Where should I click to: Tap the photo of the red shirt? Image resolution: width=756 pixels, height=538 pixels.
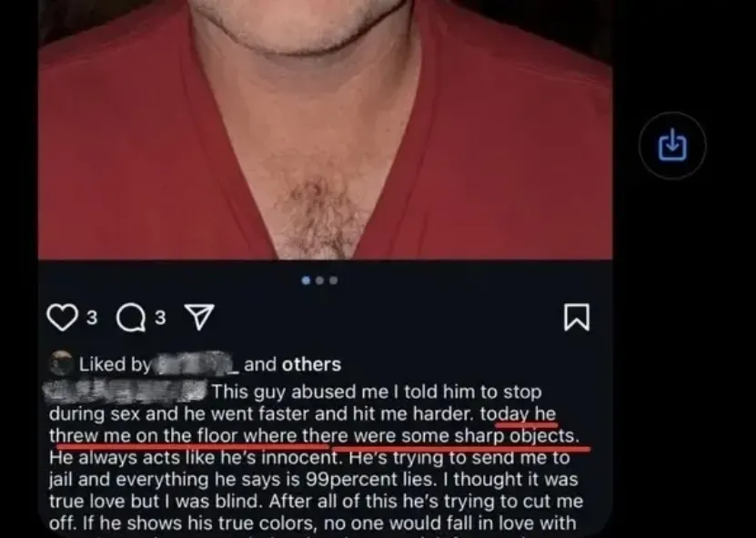coord(325,129)
